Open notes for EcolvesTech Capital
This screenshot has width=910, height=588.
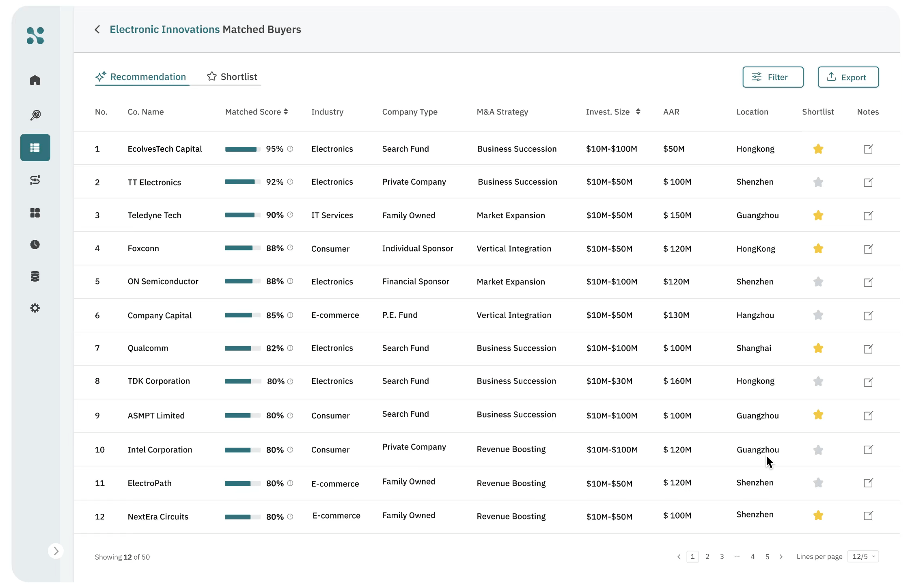(868, 149)
